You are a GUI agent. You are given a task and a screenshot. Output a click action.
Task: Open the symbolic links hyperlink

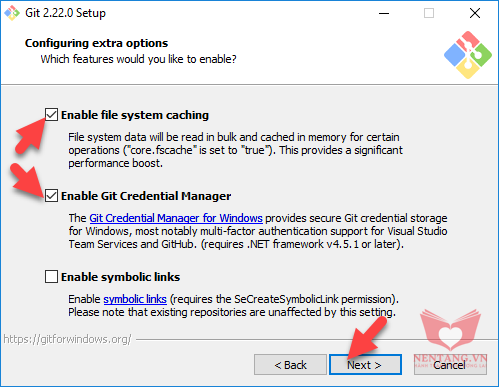point(135,299)
